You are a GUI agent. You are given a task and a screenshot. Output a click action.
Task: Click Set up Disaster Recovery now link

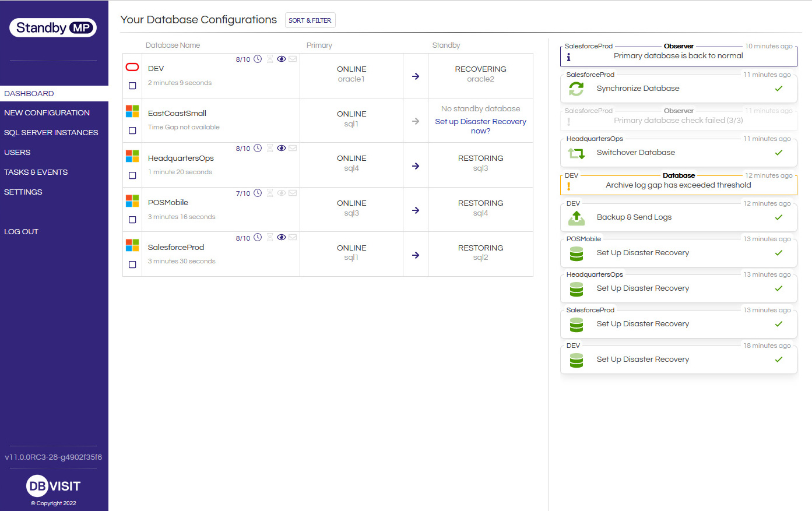click(480, 126)
